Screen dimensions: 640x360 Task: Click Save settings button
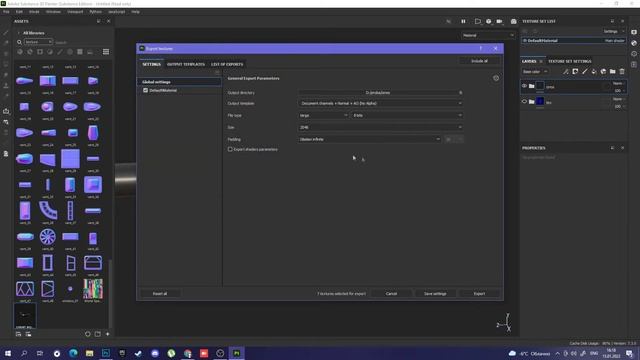[435, 293]
